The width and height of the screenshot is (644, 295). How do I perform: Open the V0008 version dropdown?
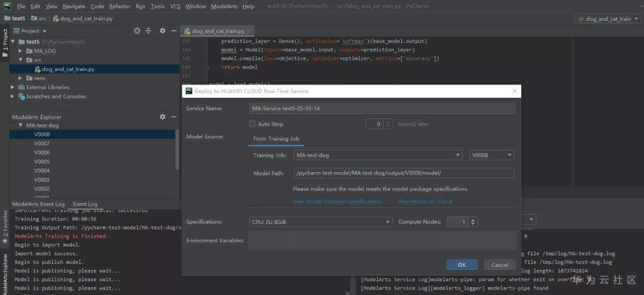pos(491,155)
